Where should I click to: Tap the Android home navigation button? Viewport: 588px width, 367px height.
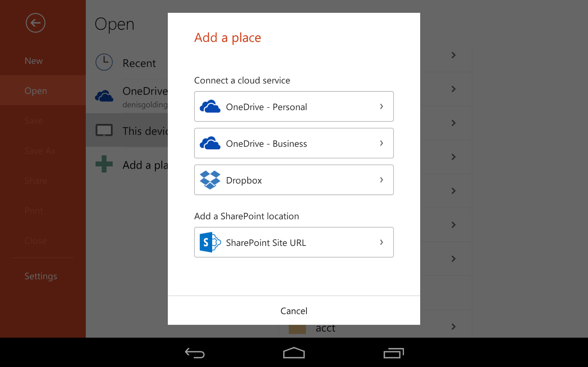tap(294, 353)
